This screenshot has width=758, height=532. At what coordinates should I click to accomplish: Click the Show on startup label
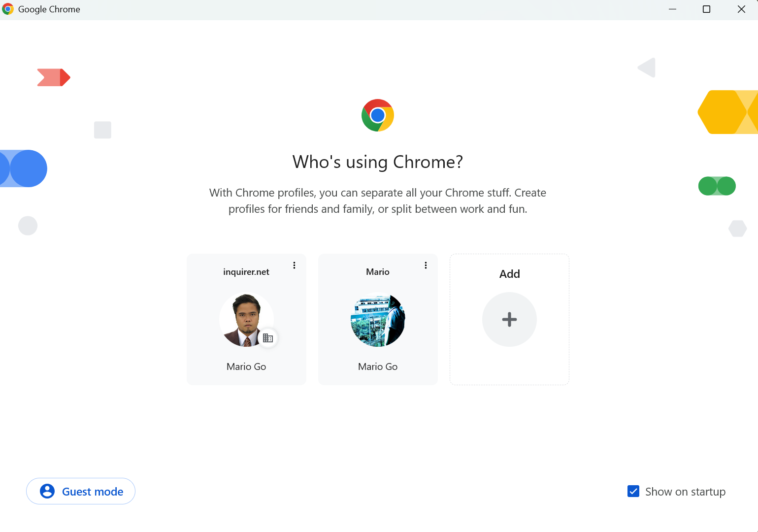tap(685, 492)
